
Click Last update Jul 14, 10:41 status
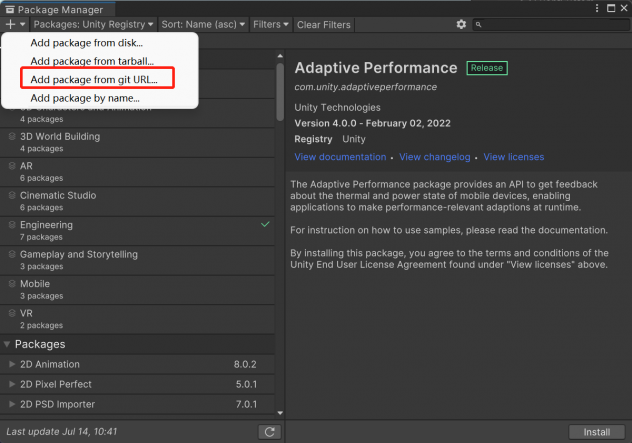coord(62,432)
